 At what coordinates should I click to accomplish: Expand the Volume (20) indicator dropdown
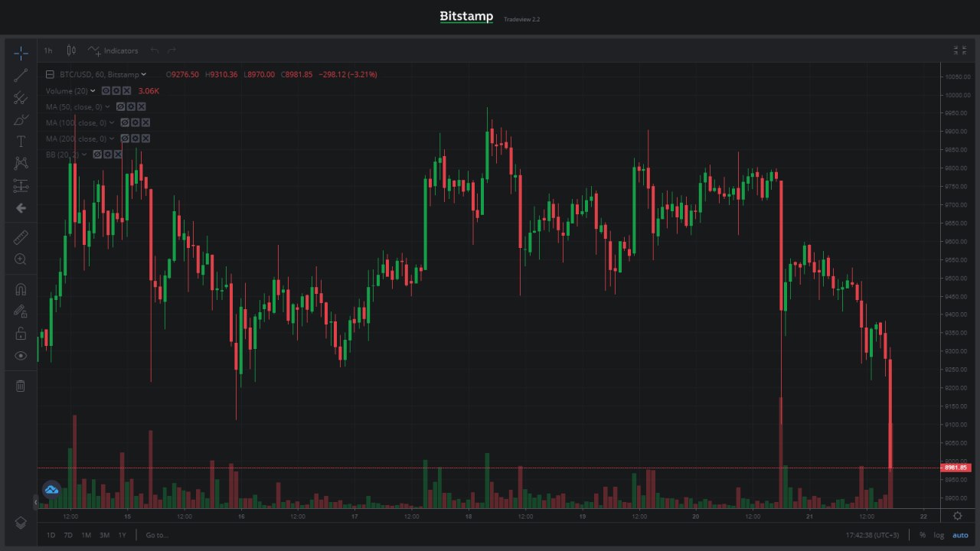[x=93, y=91]
